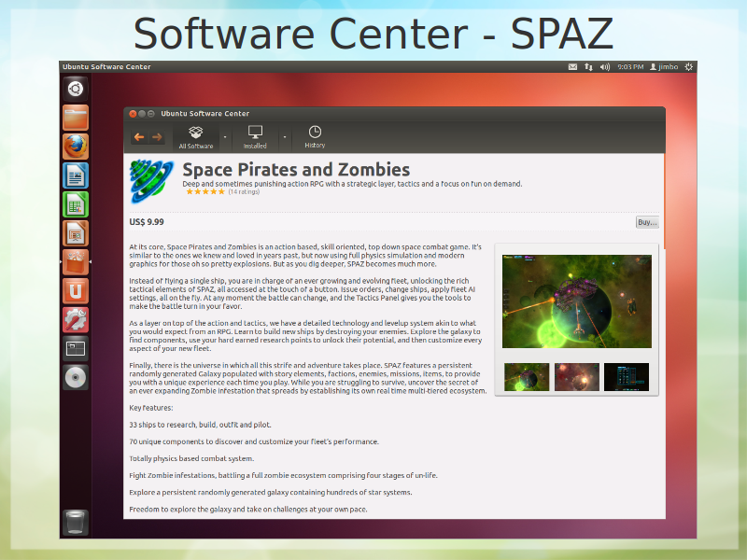Go back with the left arrow
This screenshot has width=747, height=560.
[139, 137]
